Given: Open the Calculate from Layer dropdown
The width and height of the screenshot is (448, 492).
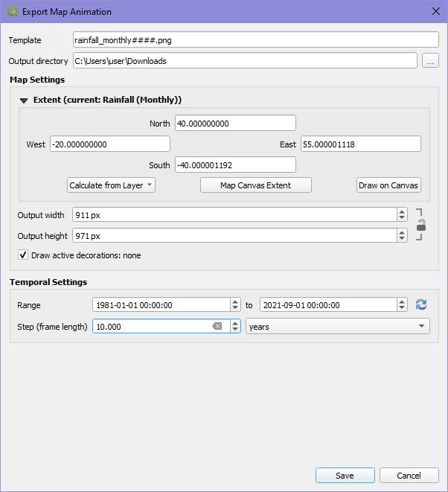Looking at the screenshot, I should click(x=111, y=185).
